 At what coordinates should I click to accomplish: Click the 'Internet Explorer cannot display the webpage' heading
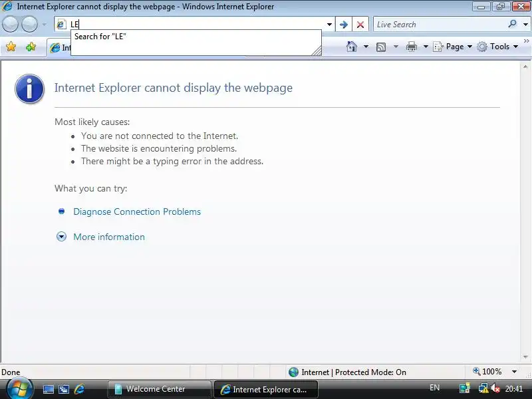click(174, 88)
